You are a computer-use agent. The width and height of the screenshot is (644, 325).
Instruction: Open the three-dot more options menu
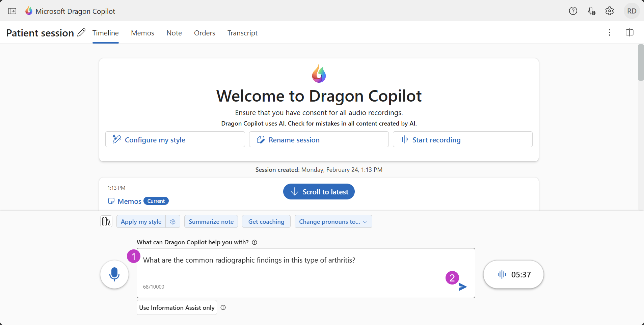609,33
